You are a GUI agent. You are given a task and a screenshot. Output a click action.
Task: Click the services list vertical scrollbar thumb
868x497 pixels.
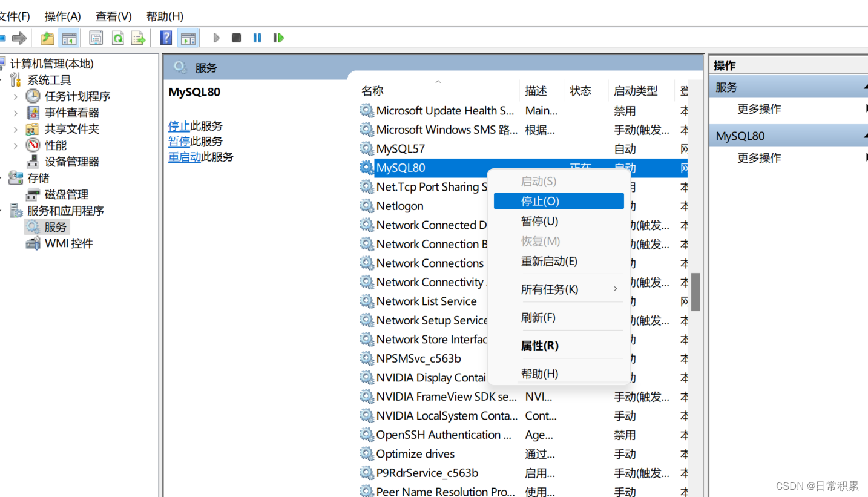695,292
